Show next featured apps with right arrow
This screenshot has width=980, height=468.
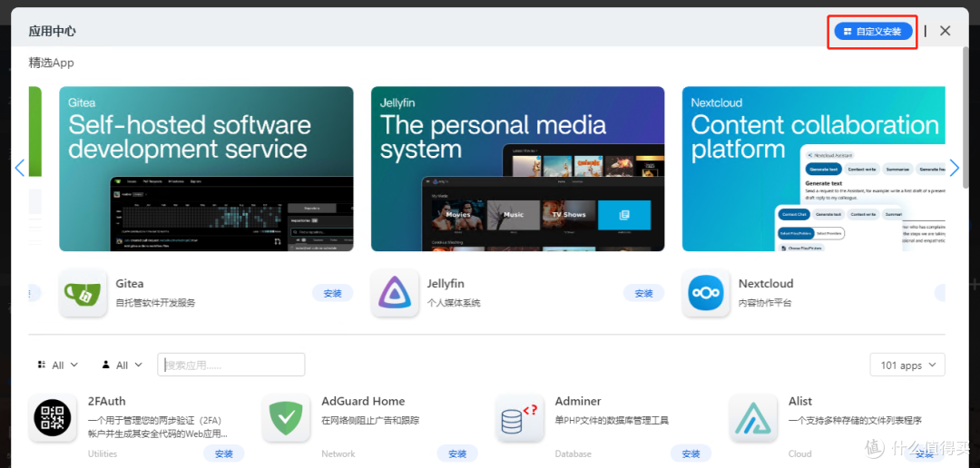[954, 168]
